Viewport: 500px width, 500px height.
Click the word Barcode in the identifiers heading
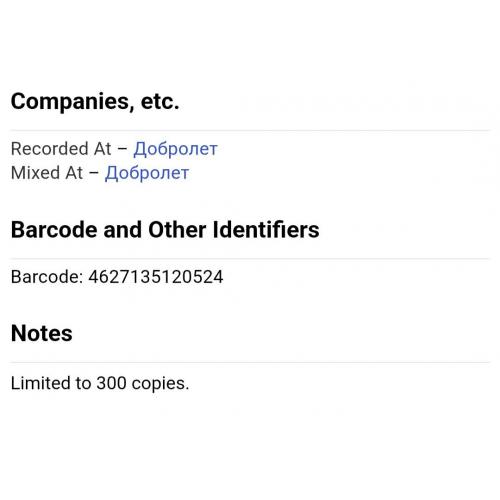tap(54, 230)
